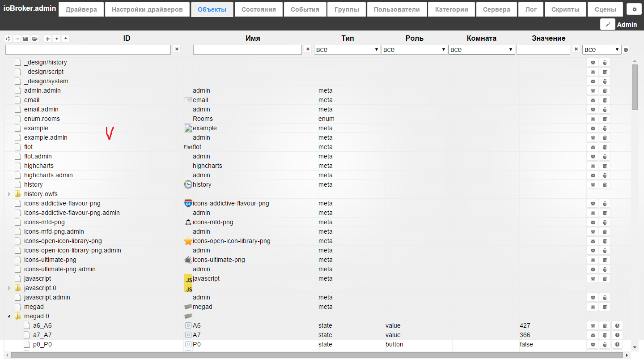Open settings gear at top right corner

[634, 9]
